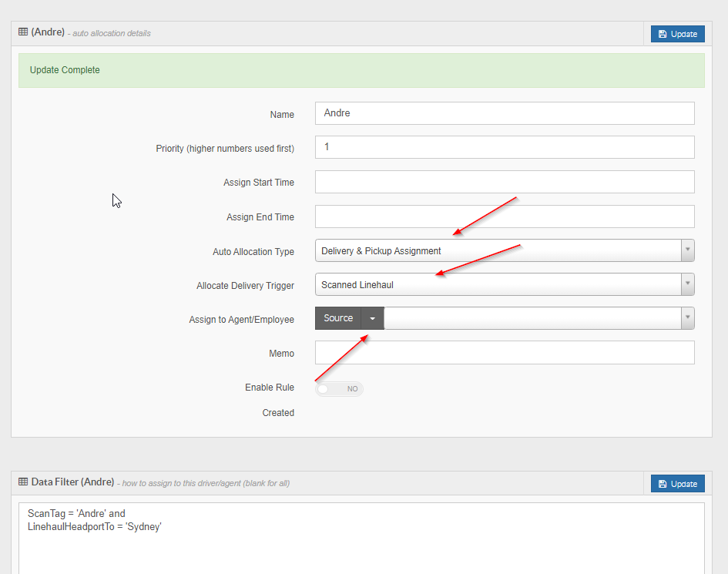Click the 'Auto Allocation Type' label

pyautogui.click(x=253, y=252)
